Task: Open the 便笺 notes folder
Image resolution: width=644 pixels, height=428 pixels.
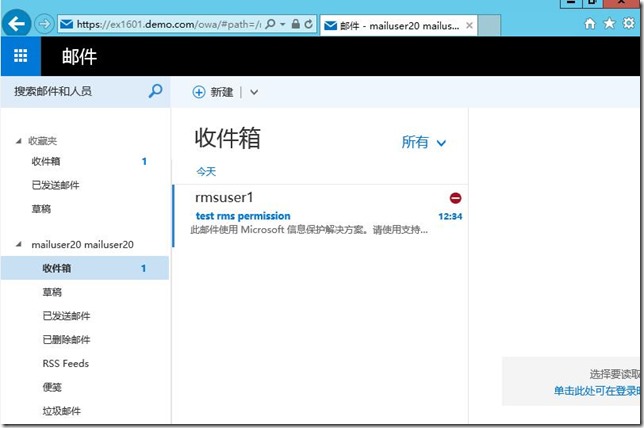Action: (52, 387)
